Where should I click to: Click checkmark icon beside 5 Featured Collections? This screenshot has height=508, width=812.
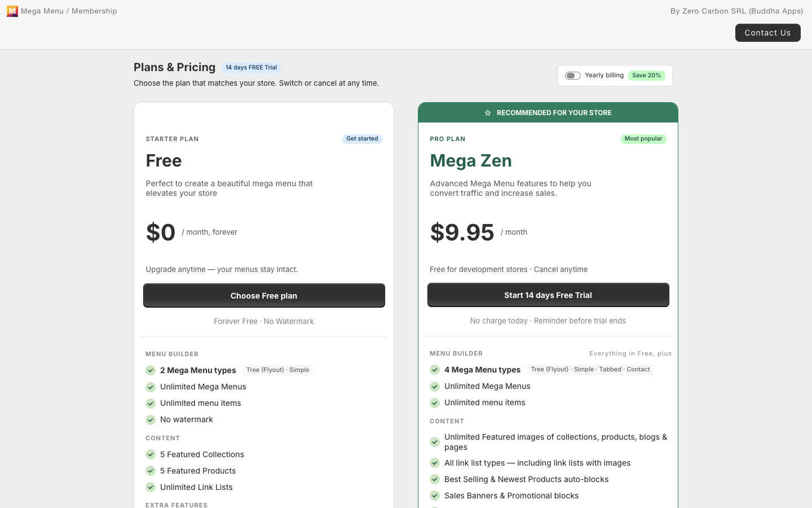151,454
